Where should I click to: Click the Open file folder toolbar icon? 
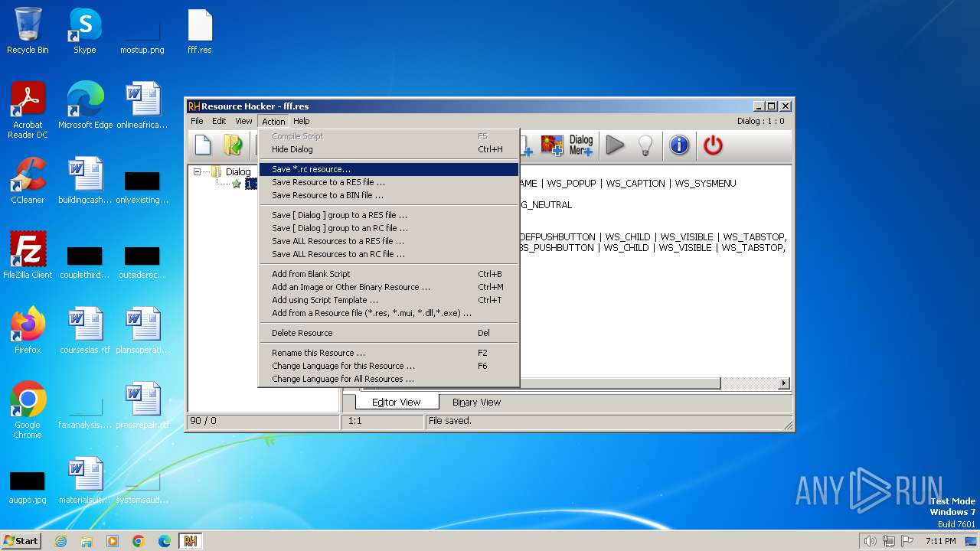coord(233,145)
